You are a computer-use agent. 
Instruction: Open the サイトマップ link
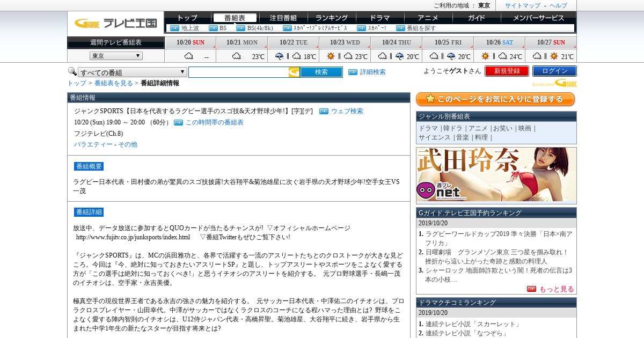click(523, 5)
